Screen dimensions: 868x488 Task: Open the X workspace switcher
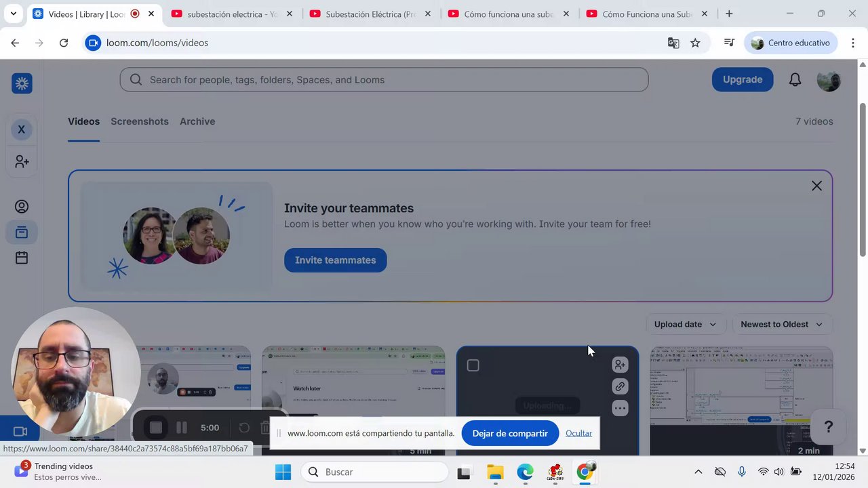[x=22, y=129]
